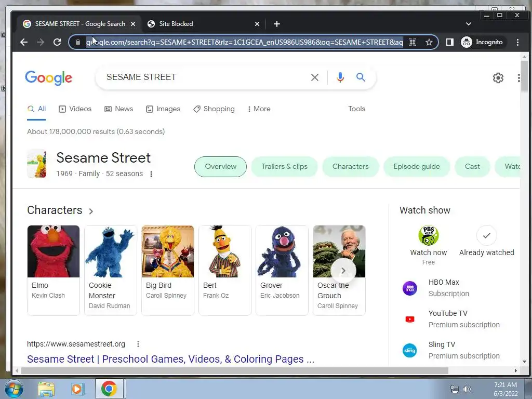Go to Google home via logo
The height and width of the screenshot is (399, 532).
tap(48, 78)
